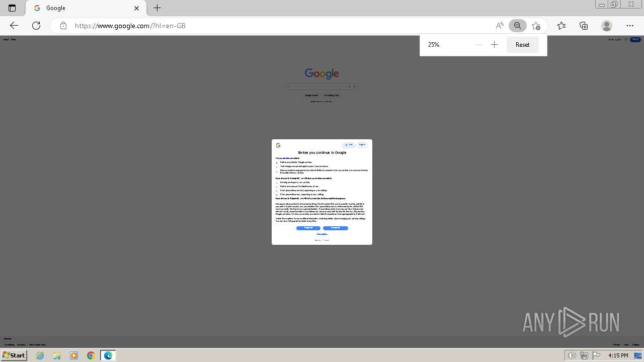Click the Show desktop button
Image resolution: width=644 pixels, height=362 pixels.
[638, 355]
